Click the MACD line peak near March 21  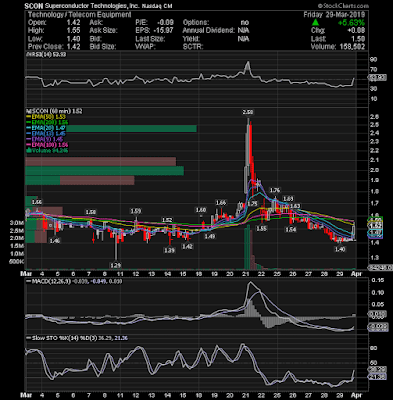click(x=250, y=283)
